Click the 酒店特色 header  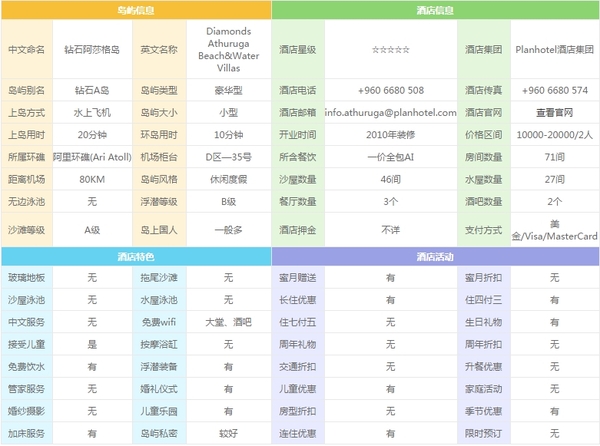pos(136,256)
